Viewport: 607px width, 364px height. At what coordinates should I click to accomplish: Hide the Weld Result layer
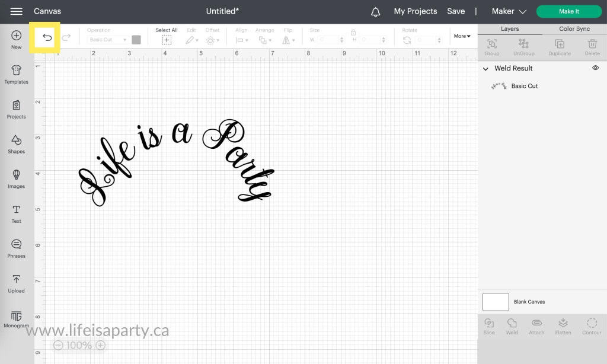(595, 68)
